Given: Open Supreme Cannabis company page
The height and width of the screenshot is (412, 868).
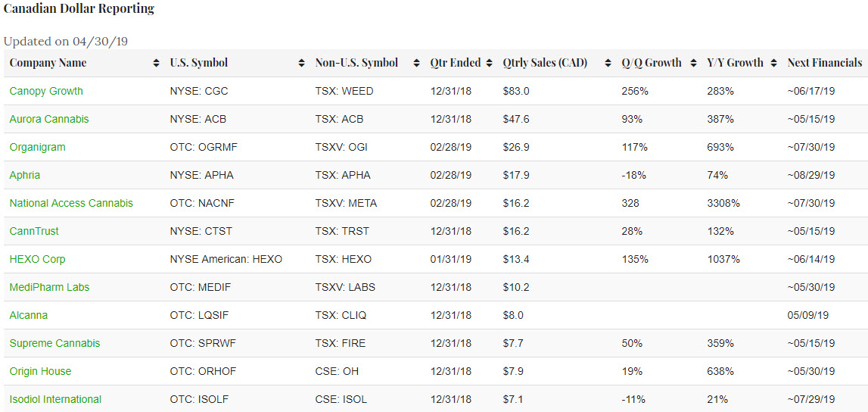Looking at the screenshot, I should pyautogui.click(x=54, y=343).
